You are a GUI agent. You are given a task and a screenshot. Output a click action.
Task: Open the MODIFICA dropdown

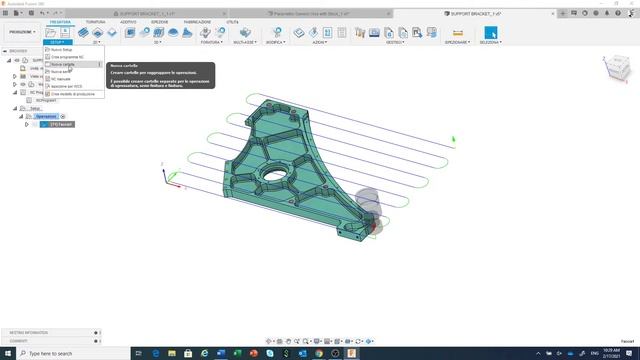[276, 42]
